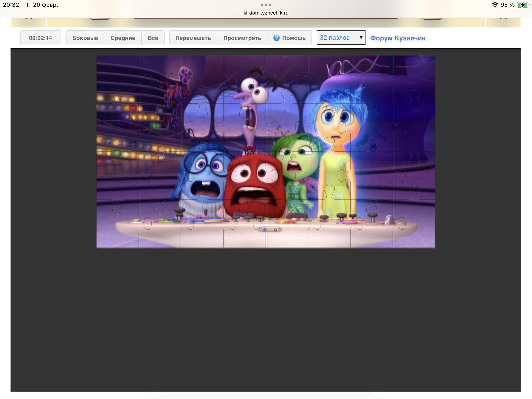Tap the Wi-Fi status icon
The image size is (532, 399).
(495, 5)
